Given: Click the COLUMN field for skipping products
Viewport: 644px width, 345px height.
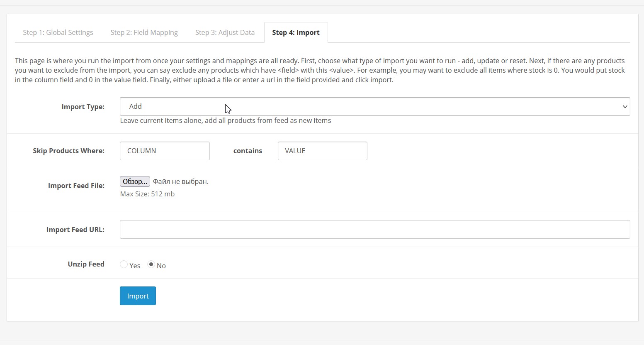Looking at the screenshot, I should [x=165, y=151].
